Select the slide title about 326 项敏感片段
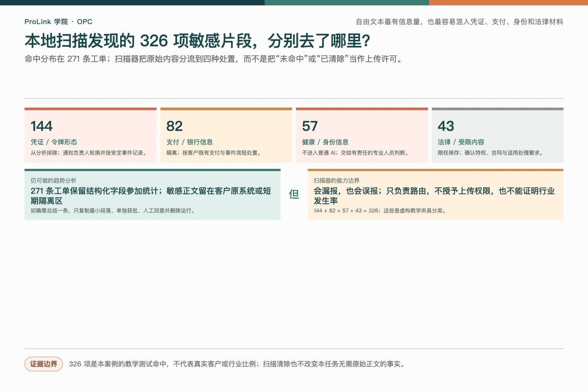 pos(197,41)
